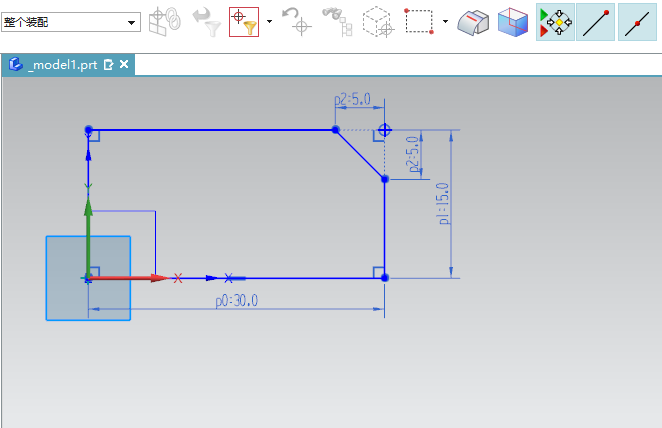Click the pop-out icon on the _model1.prt tab

click(x=109, y=65)
